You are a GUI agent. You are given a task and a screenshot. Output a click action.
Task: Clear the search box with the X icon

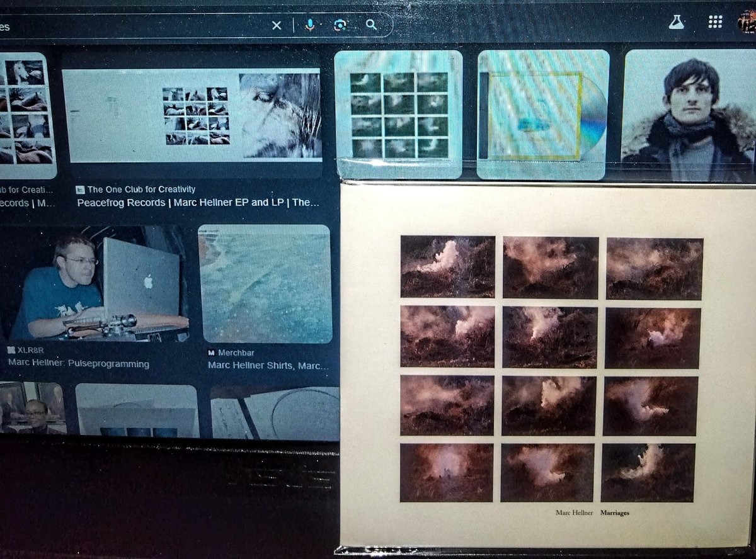point(277,25)
